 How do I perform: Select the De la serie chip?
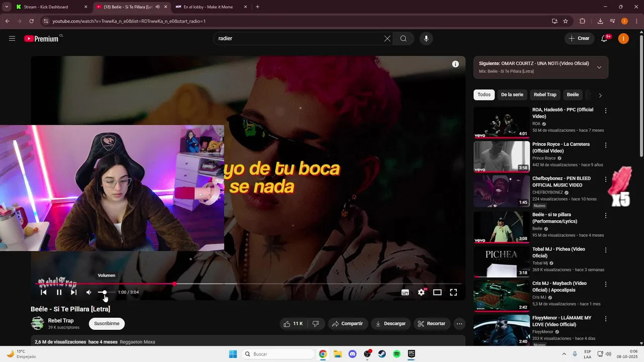(x=512, y=95)
